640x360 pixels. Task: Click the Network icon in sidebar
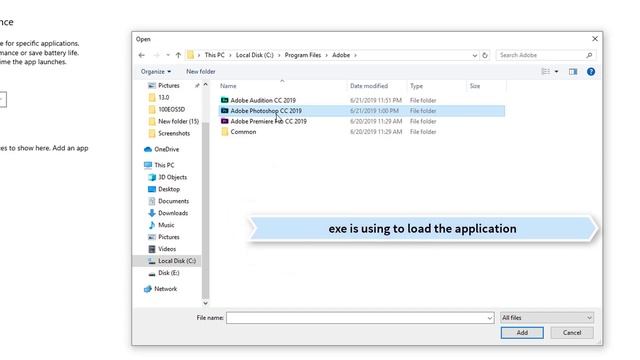[x=148, y=289]
